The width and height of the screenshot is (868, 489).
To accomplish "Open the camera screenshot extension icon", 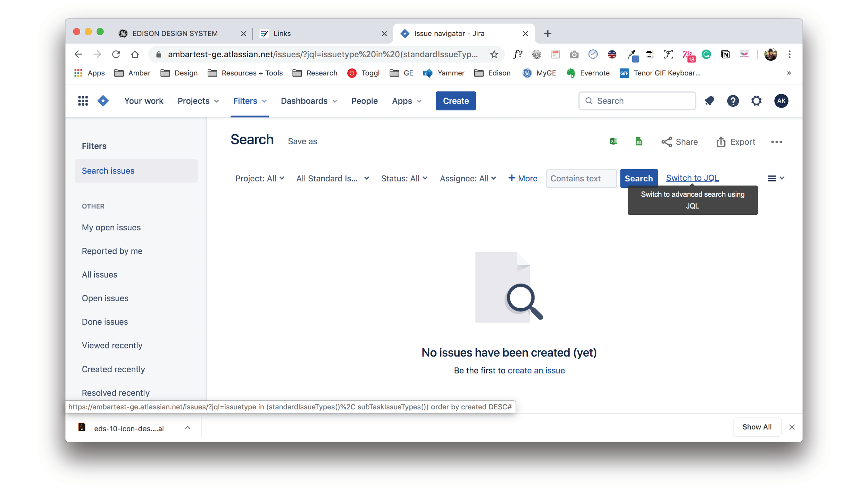I will pyautogui.click(x=574, y=55).
